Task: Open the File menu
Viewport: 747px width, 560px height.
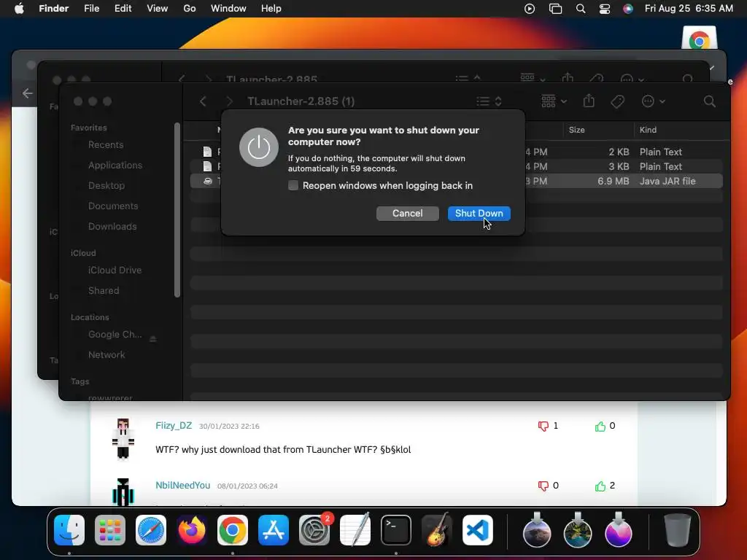Action: coord(91,9)
